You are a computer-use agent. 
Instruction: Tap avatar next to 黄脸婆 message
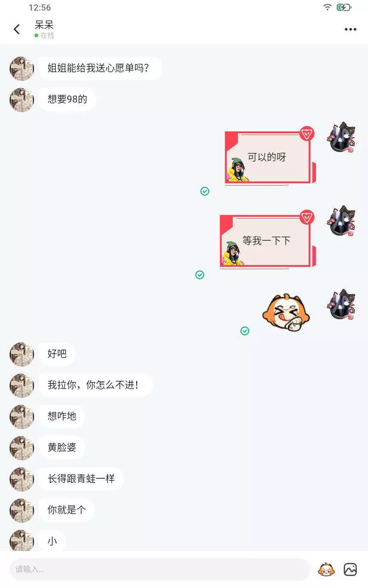point(22,448)
